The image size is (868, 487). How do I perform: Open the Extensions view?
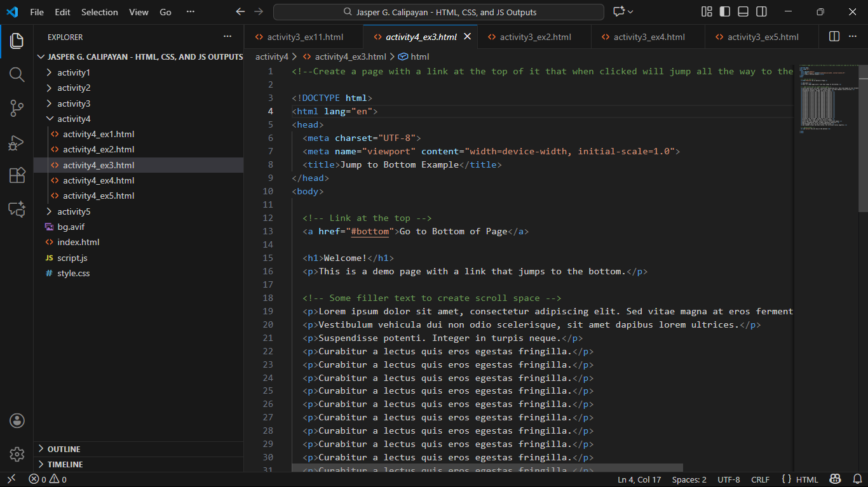tap(17, 176)
